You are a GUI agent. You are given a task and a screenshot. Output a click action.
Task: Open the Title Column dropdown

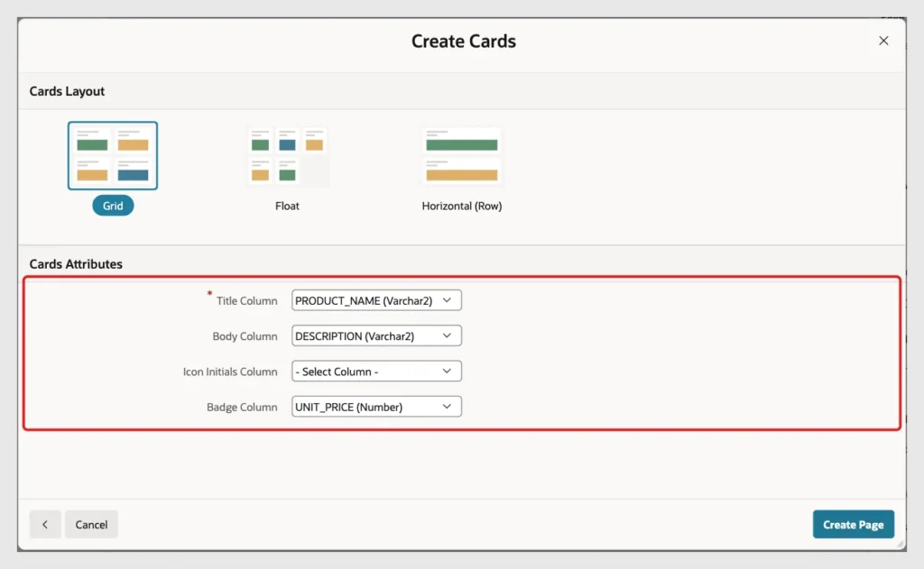click(376, 300)
